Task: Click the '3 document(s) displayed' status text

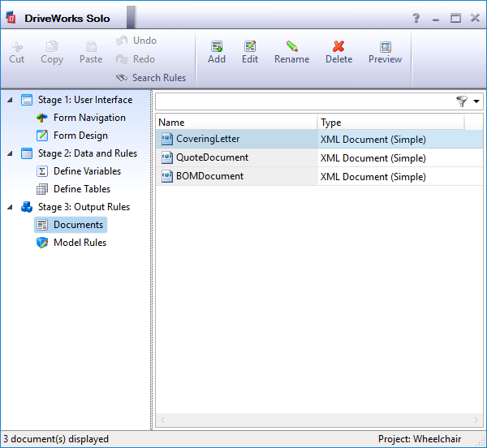Action: point(56,439)
